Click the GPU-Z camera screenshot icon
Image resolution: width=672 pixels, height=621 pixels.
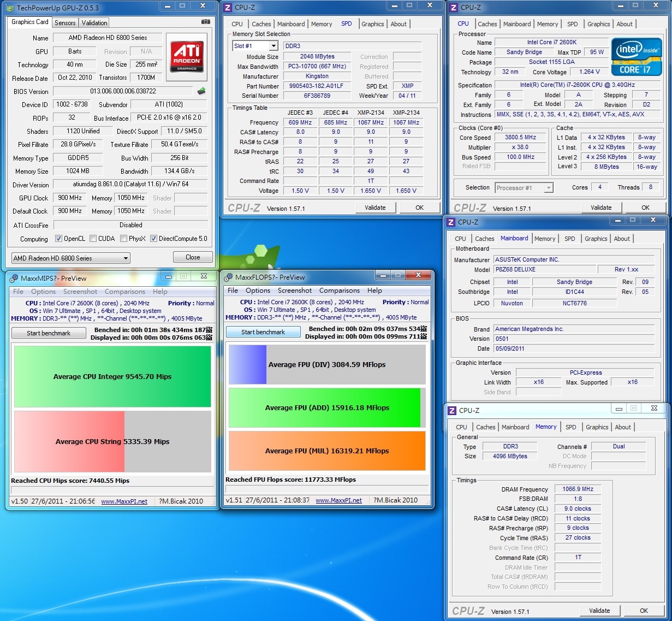[205, 22]
